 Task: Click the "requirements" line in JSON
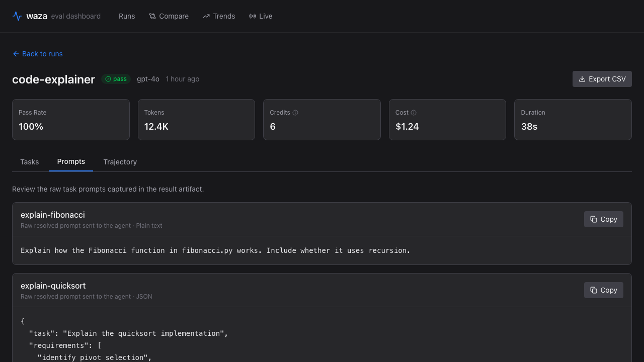[65, 345]
